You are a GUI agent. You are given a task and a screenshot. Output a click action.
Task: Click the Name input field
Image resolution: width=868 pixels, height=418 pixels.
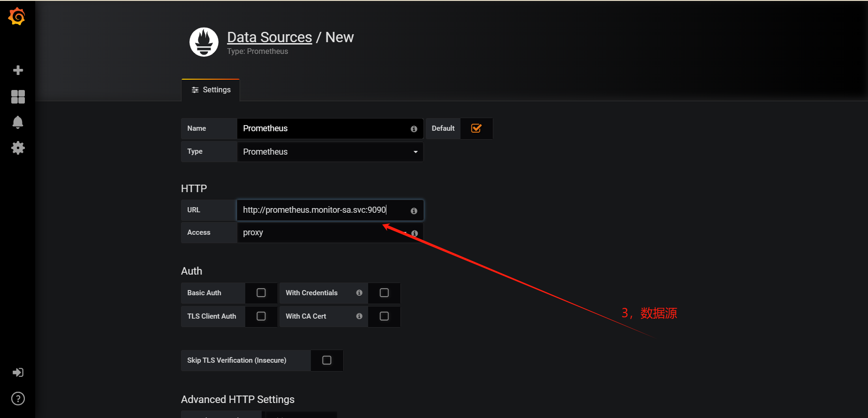(x=330, y=128)
